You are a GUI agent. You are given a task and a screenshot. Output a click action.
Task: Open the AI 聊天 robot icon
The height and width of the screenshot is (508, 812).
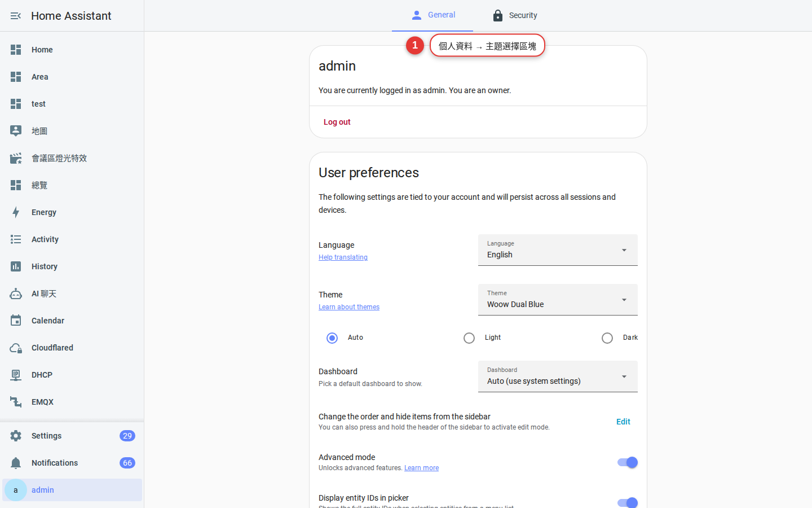point(16,294)
